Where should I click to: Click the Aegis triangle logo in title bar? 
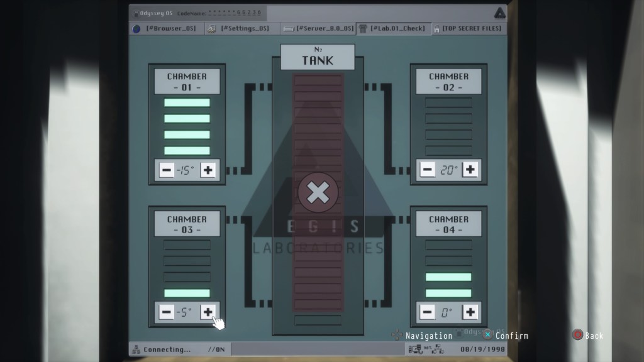pos(499,13)
